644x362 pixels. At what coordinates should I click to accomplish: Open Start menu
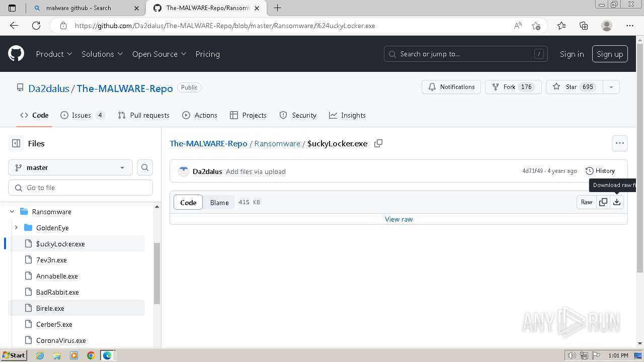tap(14, 355)
